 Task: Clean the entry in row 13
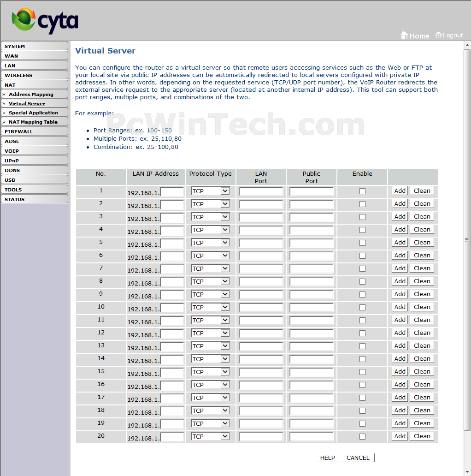pyautogui.click(x=422, y=346)
